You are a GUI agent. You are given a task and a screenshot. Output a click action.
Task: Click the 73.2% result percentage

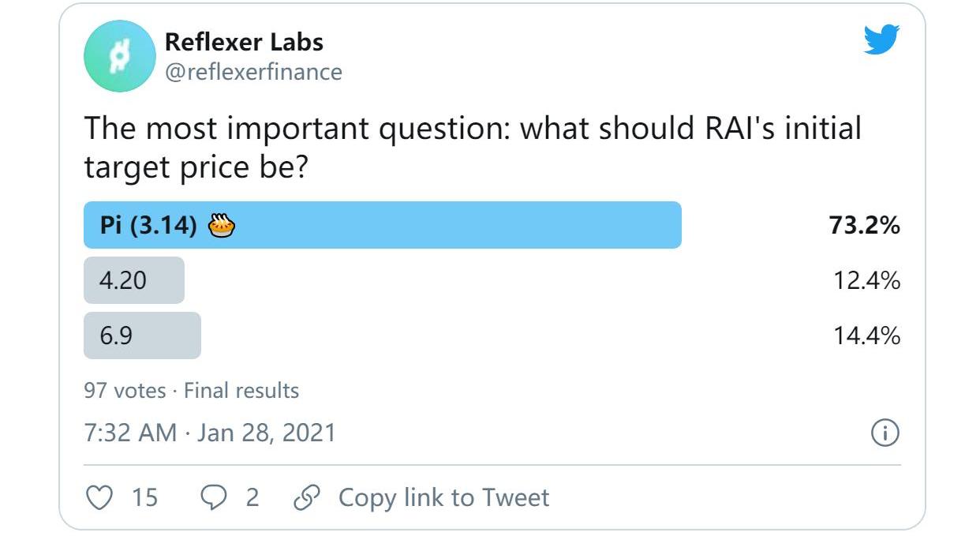(865, 226)
